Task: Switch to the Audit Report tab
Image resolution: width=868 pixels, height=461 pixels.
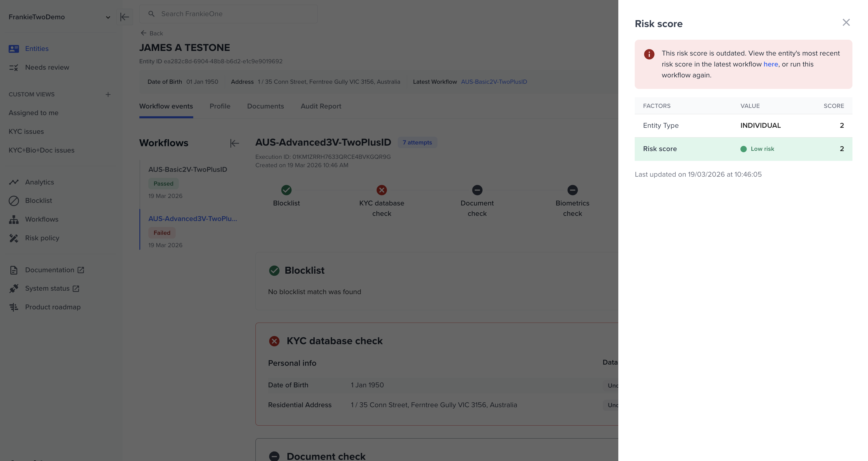Action: pos(321,106)
